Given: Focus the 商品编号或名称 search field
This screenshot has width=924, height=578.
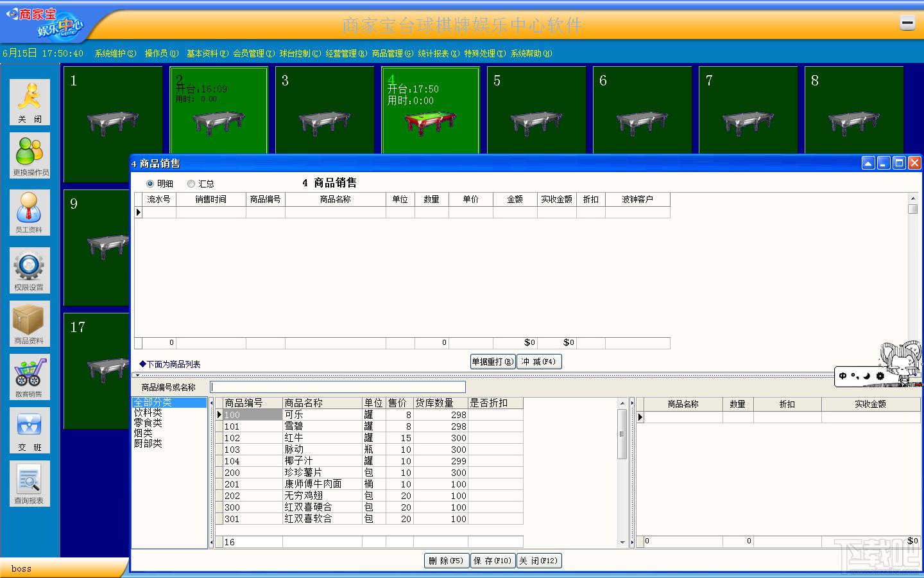Looking at the screenshot, I should pyautogui.click(x=338, y=387).
